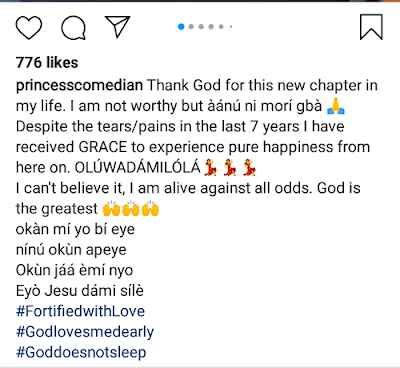This screenshot has height=368, width=400.
Task: Click the praying hands emoji
Action: pos(336,107)
